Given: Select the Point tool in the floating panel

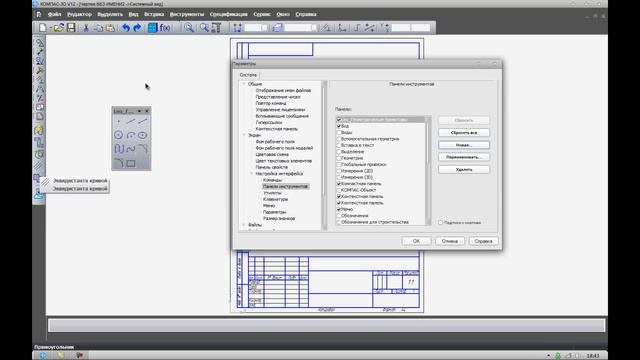Looking at the screenshot, I should click(x=118, y=122).
